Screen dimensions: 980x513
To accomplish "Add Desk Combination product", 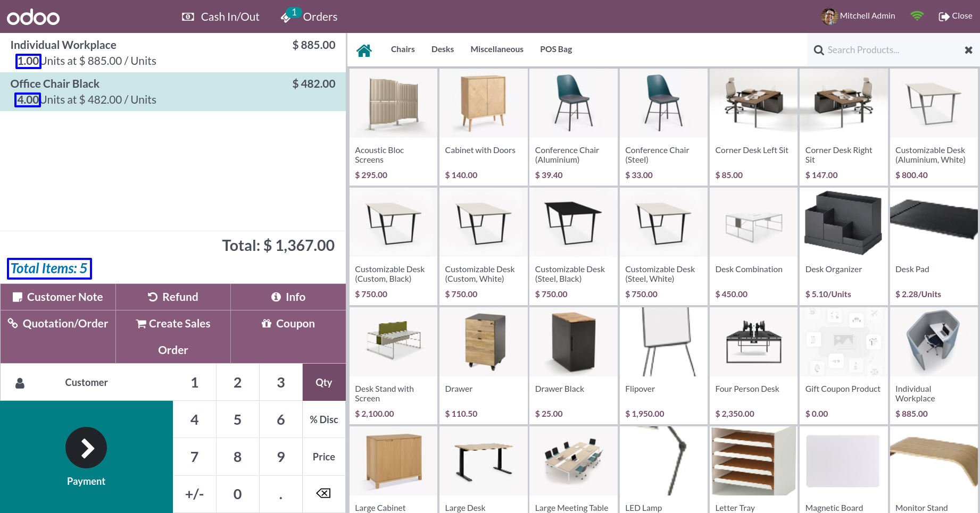I will click(x=753, y=246).
